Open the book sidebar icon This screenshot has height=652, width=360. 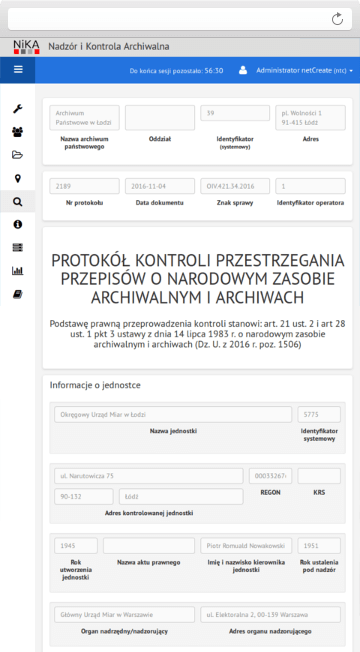17,294
